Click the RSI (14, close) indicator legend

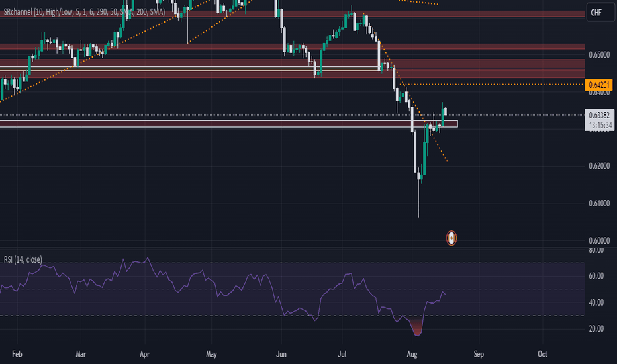pyautogui.click(x=23, y=259)
